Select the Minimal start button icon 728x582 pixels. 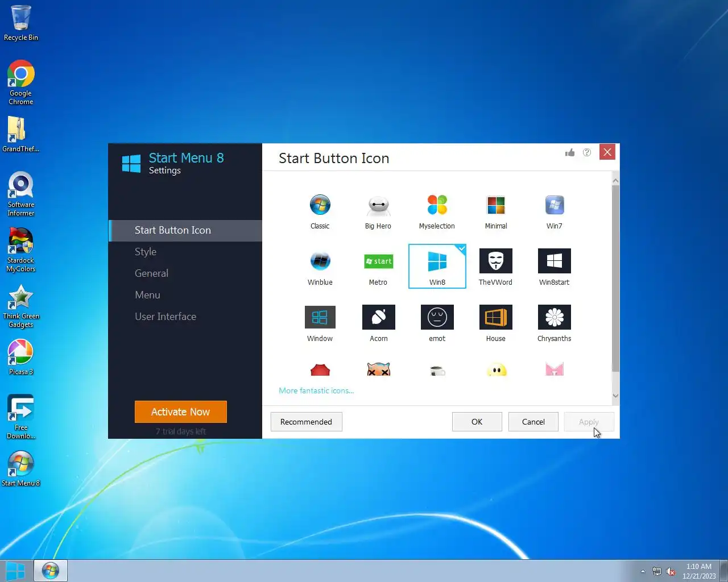tap(496, 211)
